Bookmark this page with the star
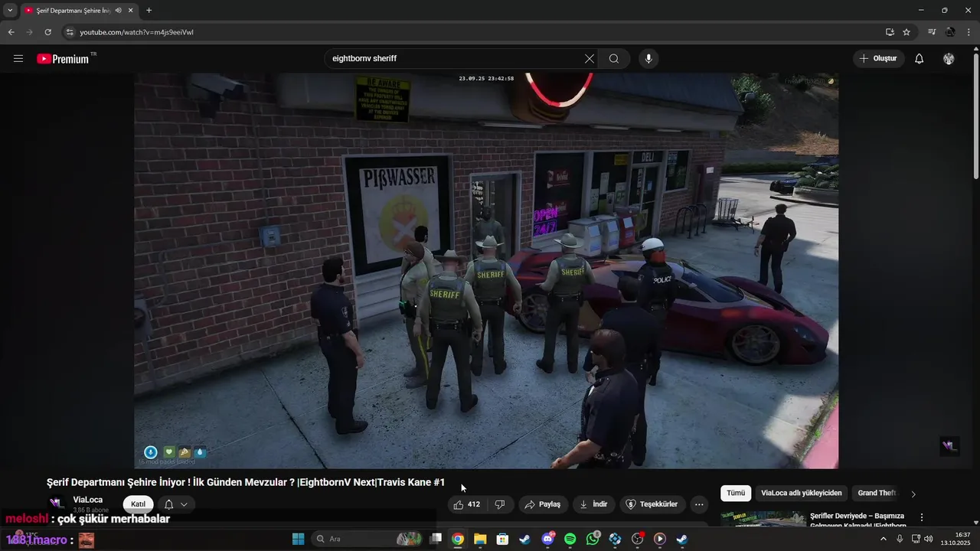 (906, 32)
